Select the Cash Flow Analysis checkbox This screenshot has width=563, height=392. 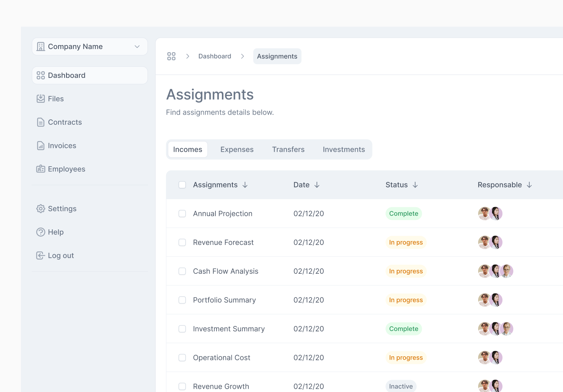182,271
